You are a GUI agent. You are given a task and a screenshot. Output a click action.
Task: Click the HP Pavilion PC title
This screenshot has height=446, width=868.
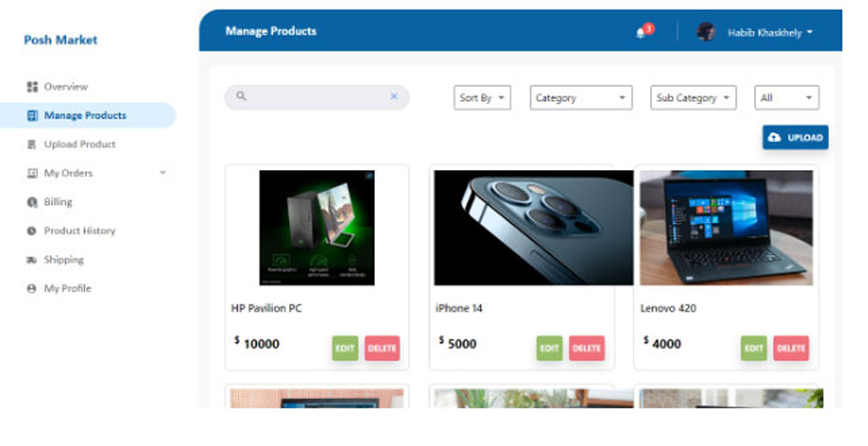266,308
